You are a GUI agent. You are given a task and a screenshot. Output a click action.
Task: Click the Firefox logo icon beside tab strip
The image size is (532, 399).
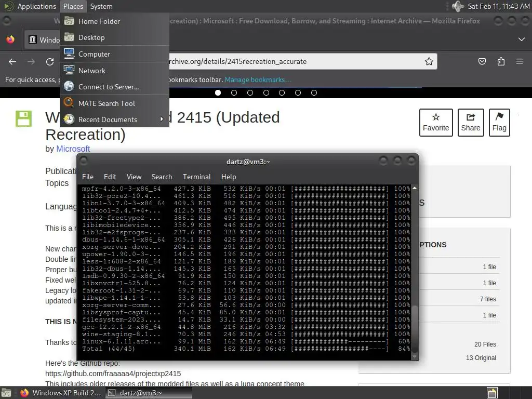pos(10,39)
